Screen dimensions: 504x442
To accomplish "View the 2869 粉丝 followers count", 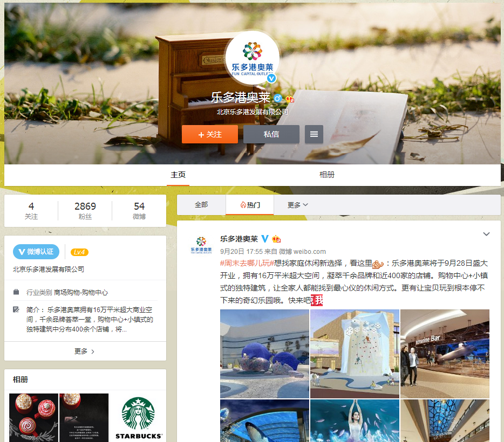I will [85, 211].
